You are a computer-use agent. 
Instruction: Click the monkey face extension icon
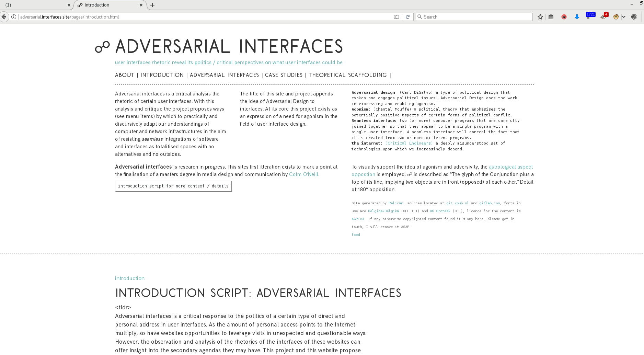(616, 17)
